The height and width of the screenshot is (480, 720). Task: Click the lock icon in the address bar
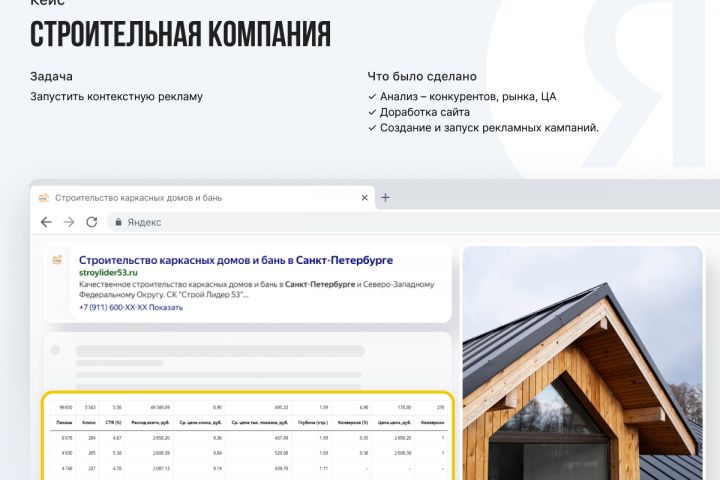tap(118, 222)
